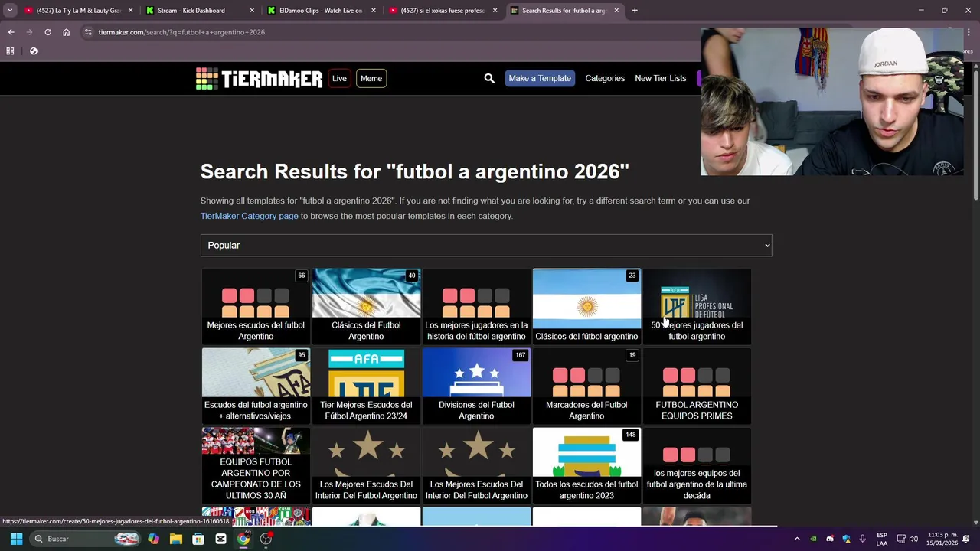This screenshot has height=551, width=980.
Task: Open the volume speaker tray icon
Action: coord(913,539)
